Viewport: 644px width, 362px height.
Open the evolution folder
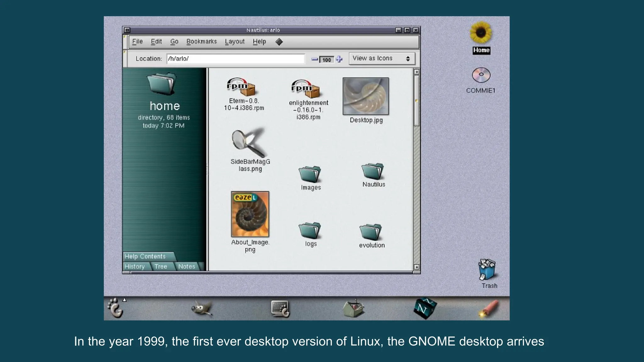[371, 232]
